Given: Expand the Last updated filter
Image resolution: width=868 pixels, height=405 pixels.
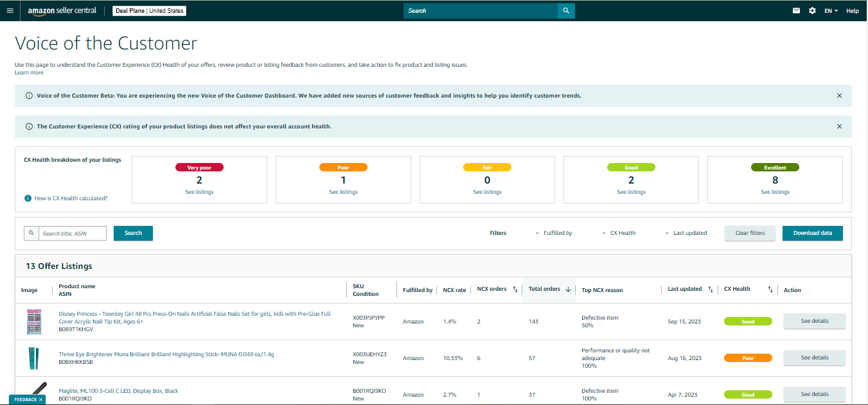Looking at the screenshot, I should click(686, 233).
